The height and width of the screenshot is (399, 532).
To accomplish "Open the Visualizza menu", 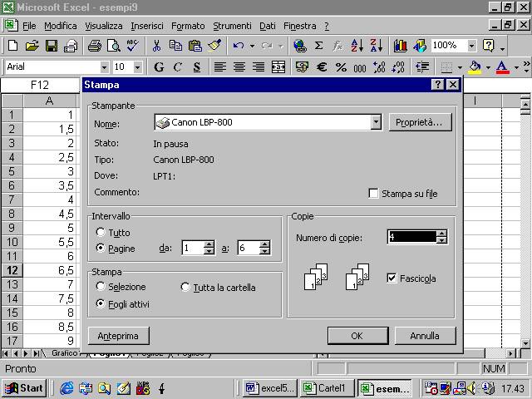I will (x=103, y=26).
